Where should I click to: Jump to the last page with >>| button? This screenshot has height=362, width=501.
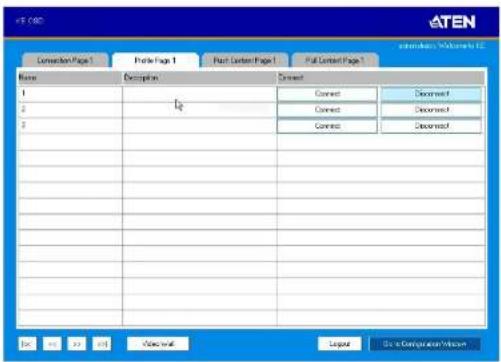[x=102, y=344]
